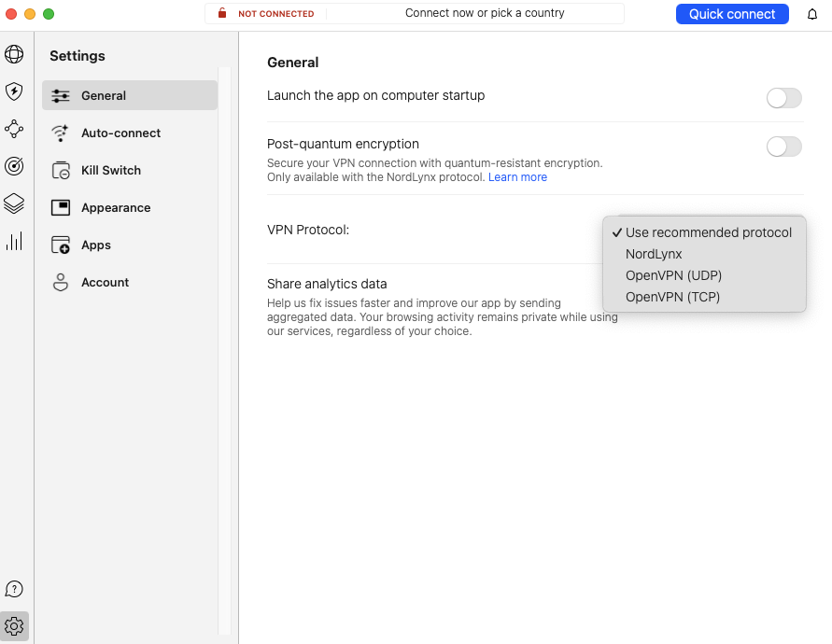The height and width of the screenshot is (644, 832).
Task: Go to Kill Switch settings
Action: pos(110,170)
